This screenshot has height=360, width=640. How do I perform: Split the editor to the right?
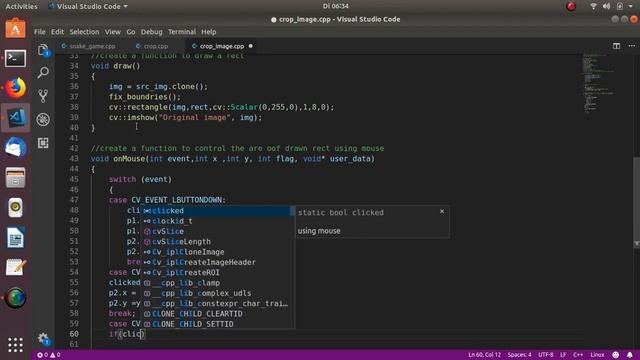click(x=616, y=46)
